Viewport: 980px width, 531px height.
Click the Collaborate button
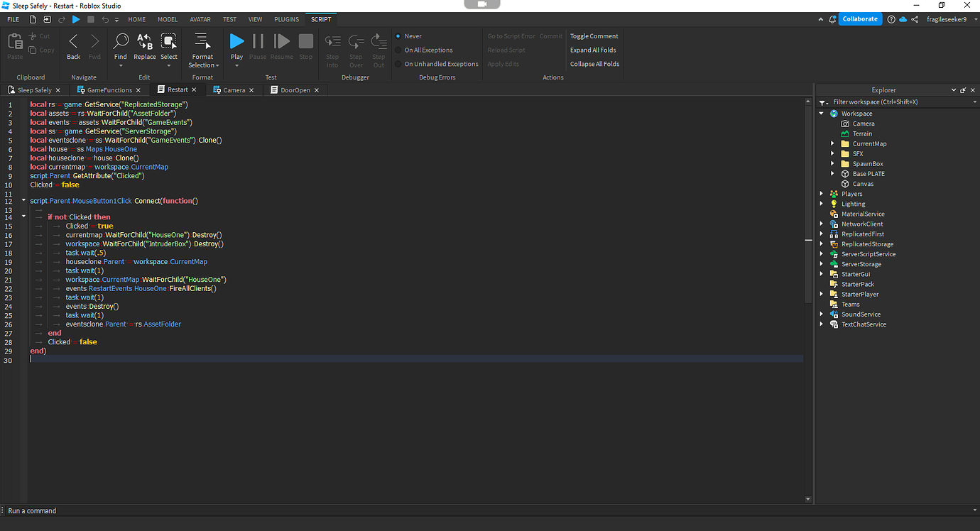coord(860,18)
